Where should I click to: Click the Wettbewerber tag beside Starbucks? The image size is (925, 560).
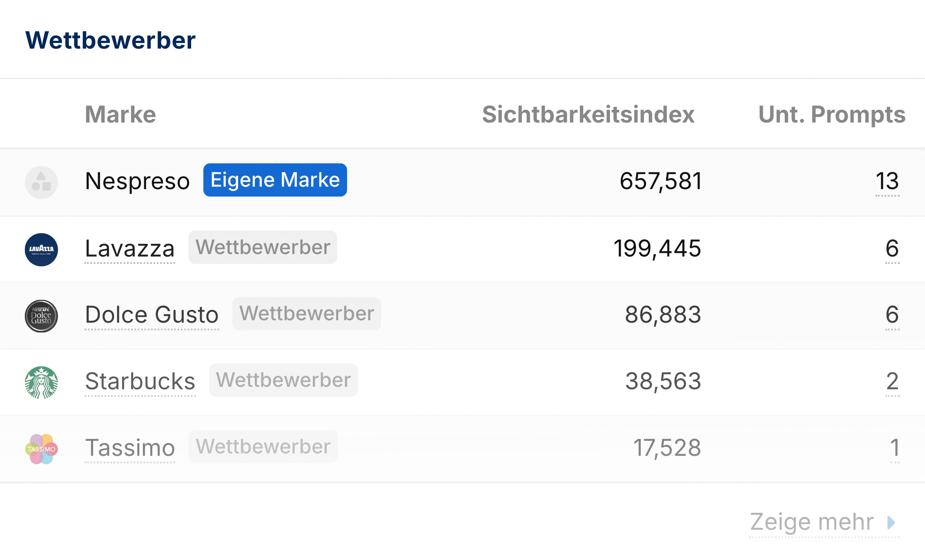283,380
